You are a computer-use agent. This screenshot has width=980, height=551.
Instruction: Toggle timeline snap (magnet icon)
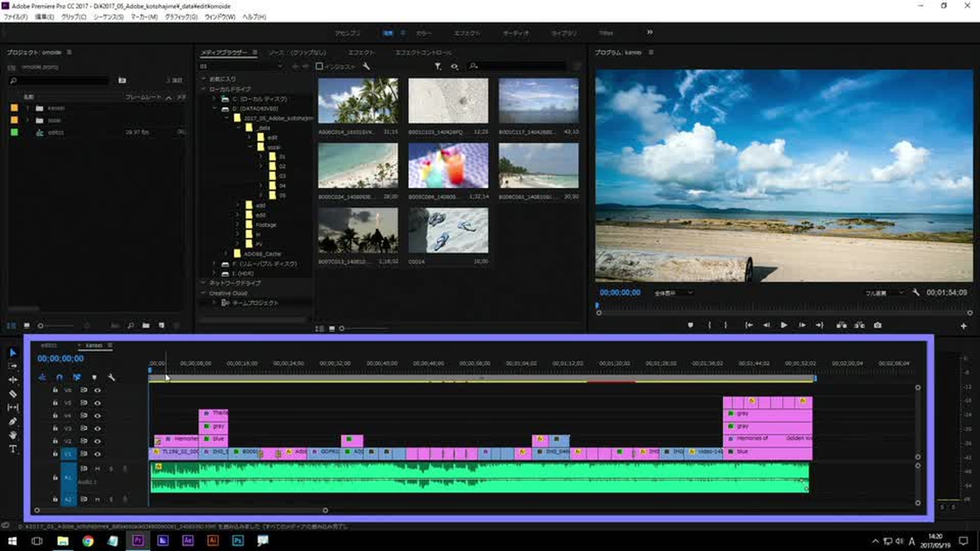[x=60, y=378]
